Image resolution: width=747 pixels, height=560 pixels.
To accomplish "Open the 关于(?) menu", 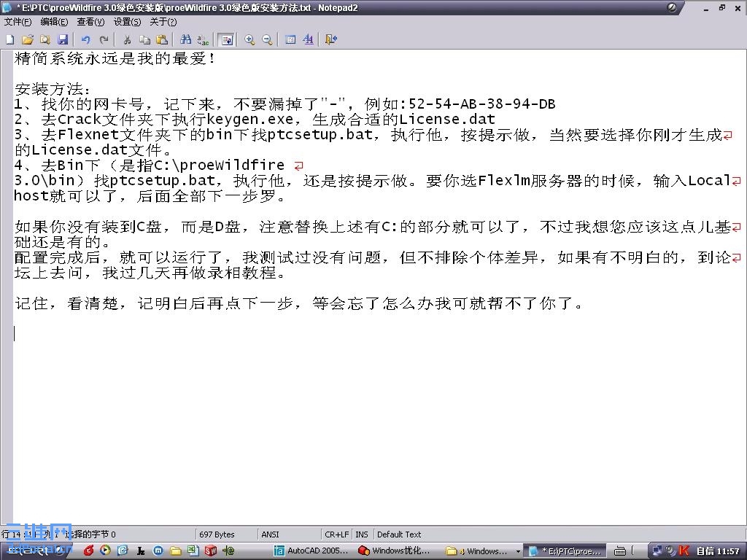I will 163,22.
